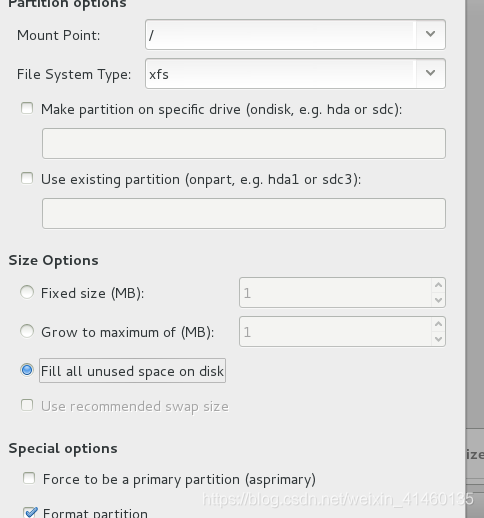Uncheck the Format partition checkbox
This screenshot has width=484, height=518.
[30, 512]
